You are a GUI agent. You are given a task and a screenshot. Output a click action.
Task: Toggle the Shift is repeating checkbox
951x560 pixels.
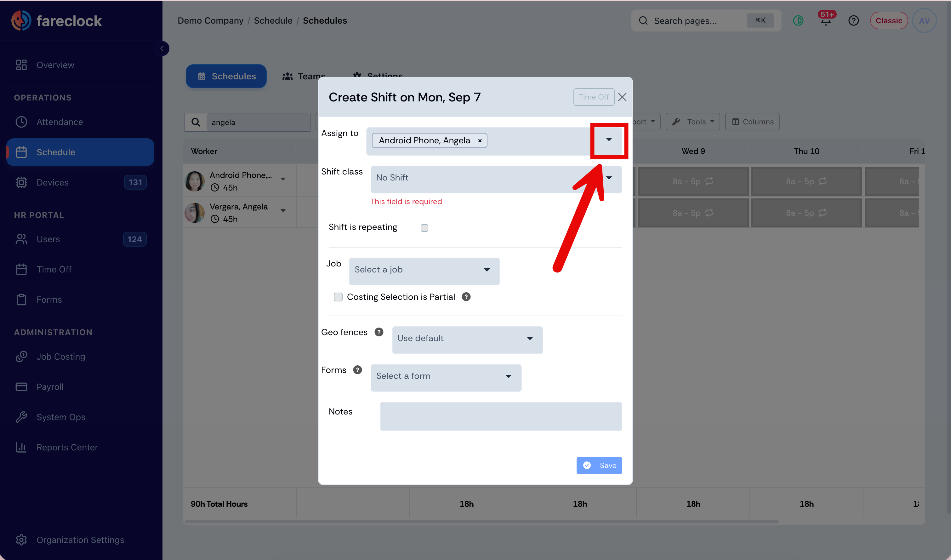coord(424,227)
